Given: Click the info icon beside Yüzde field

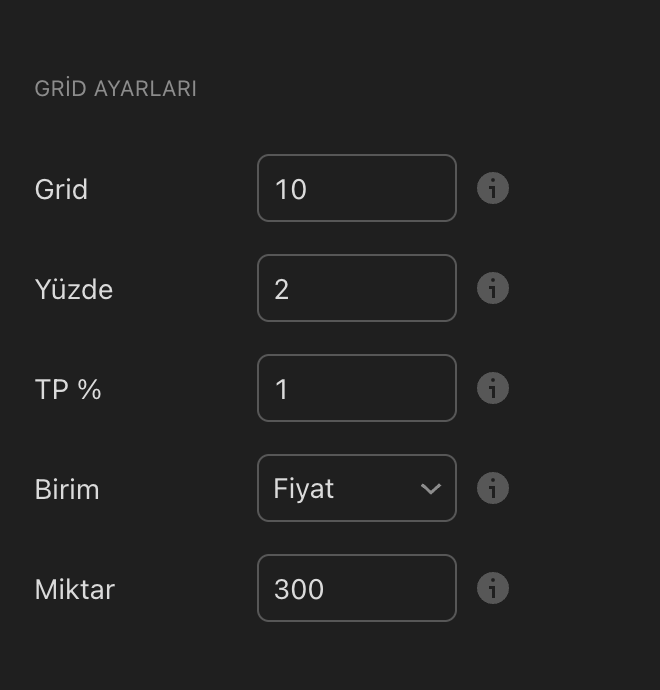Looking at the screenshot, I should pos(492,288).
